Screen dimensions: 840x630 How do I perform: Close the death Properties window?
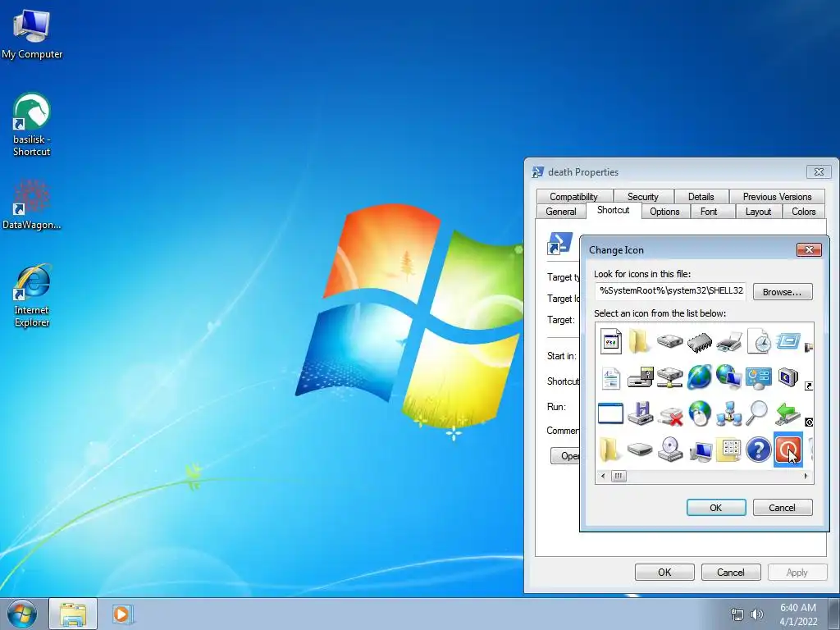pyautogui.click(x=819, y=172)
